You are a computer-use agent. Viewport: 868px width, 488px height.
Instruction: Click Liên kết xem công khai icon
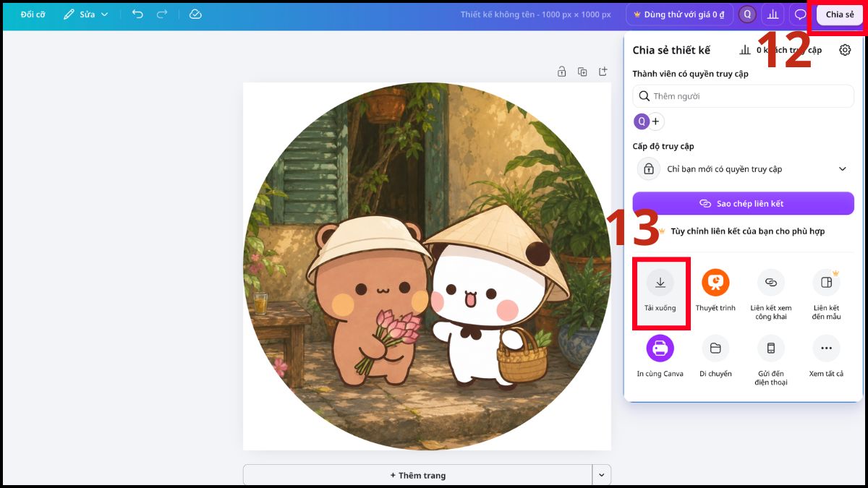click(771, 283)
